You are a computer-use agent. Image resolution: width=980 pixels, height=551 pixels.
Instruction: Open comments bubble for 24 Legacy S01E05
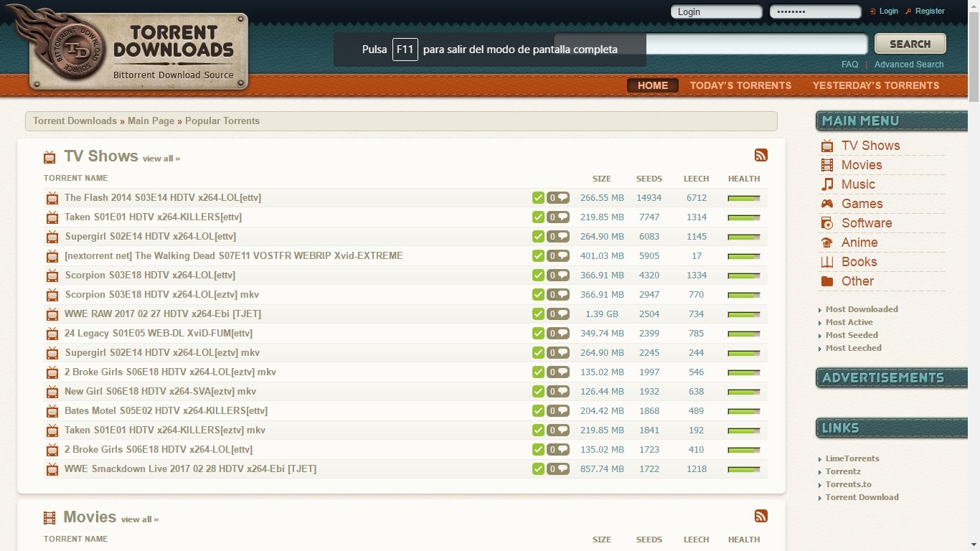(x=558, y=334)
